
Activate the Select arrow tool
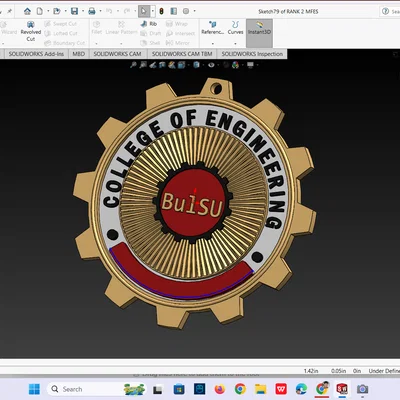[x=143, y=11]
